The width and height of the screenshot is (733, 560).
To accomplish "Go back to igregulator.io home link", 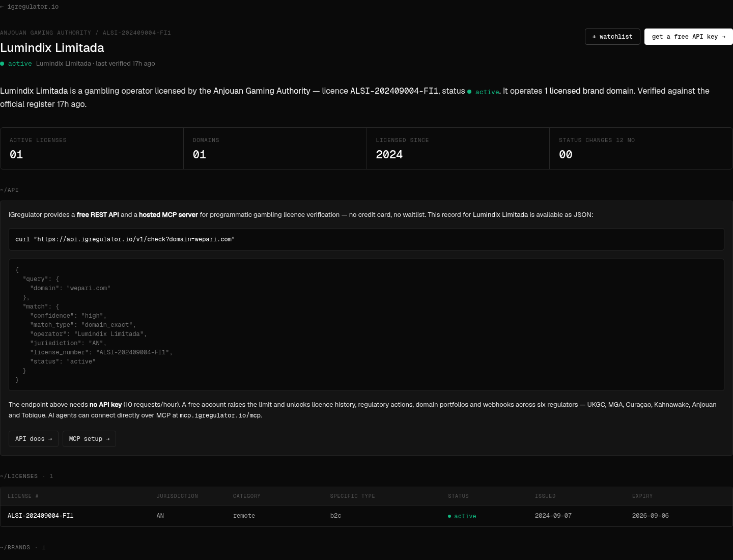I will point(30,7).
